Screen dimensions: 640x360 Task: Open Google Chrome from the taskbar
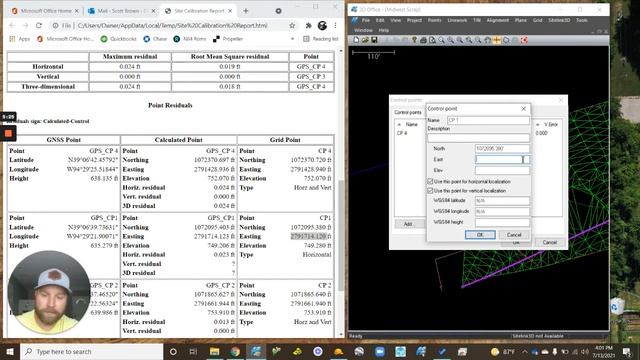[235, 351]
